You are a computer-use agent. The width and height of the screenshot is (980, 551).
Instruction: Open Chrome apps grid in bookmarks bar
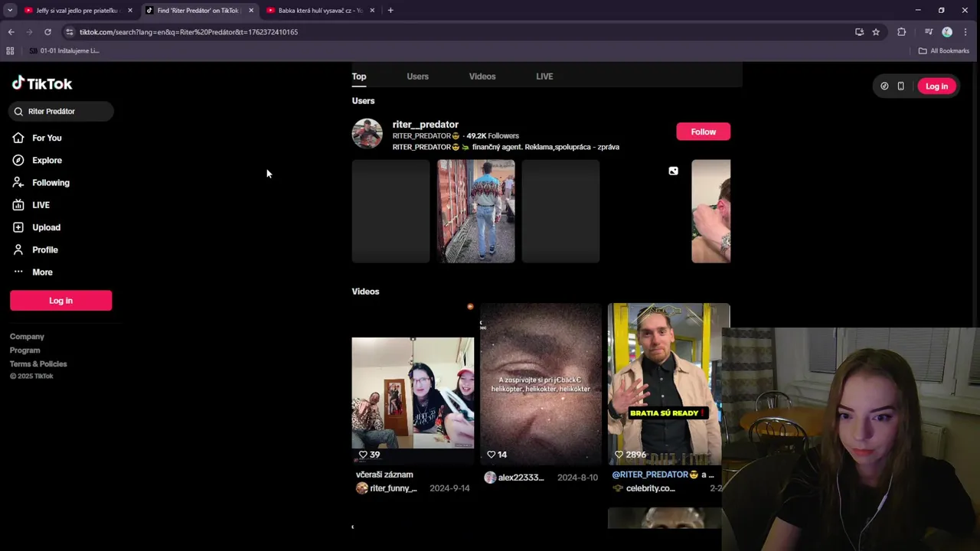[x=10, y=51]
